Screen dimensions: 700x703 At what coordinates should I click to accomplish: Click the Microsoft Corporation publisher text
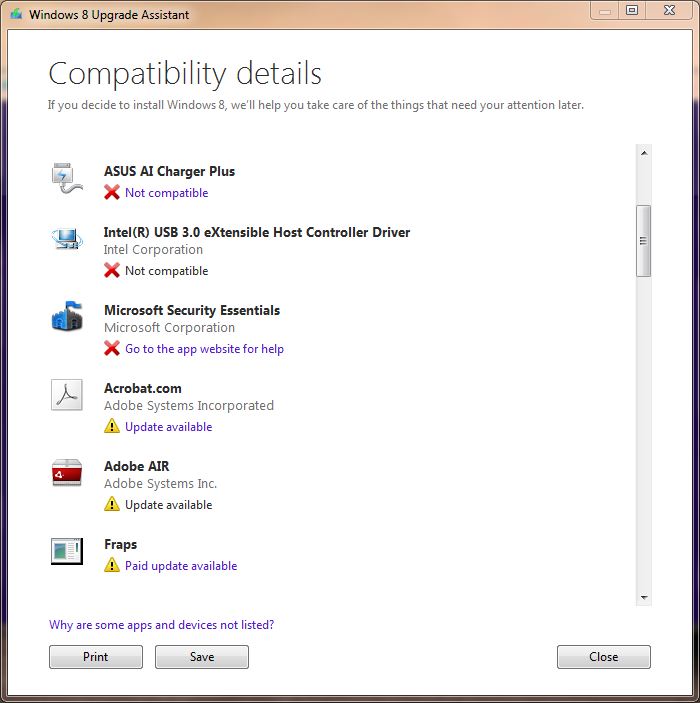[170, 327]
